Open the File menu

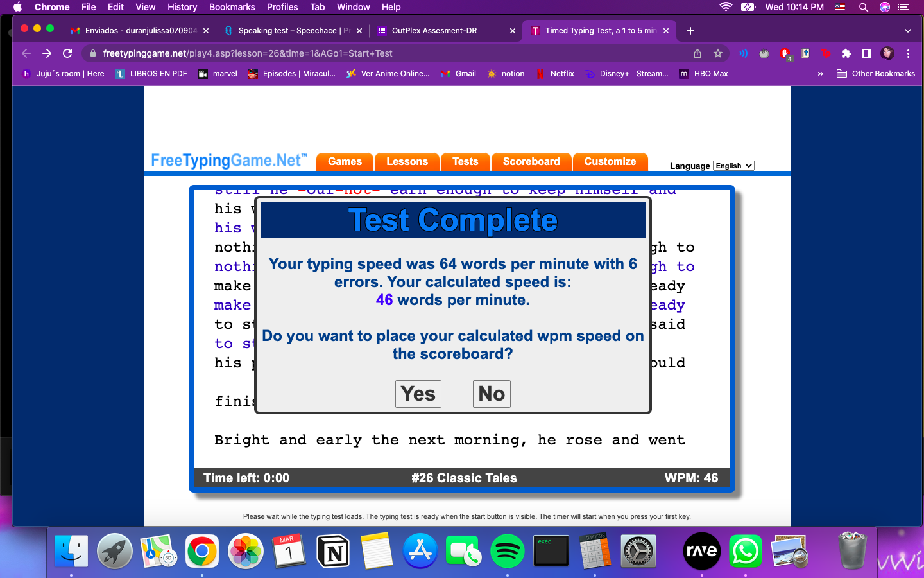pos(89,7)
